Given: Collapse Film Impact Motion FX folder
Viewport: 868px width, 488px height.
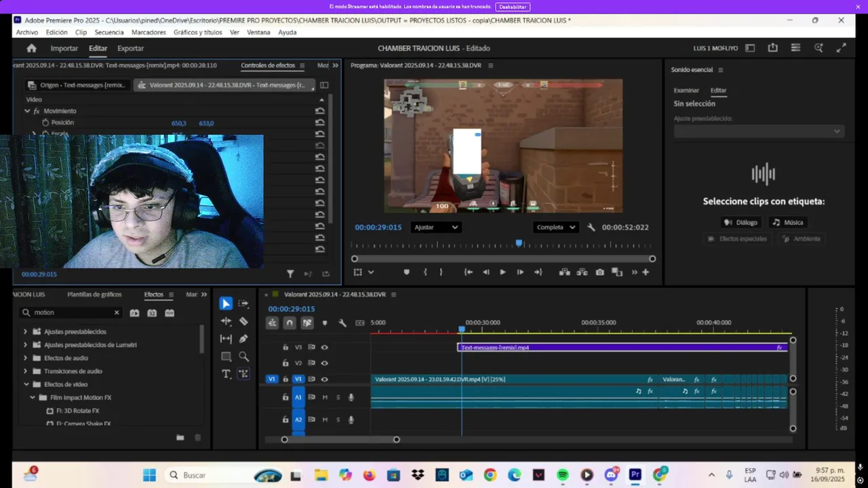Looking at the screenshot, I should point(33,398).
